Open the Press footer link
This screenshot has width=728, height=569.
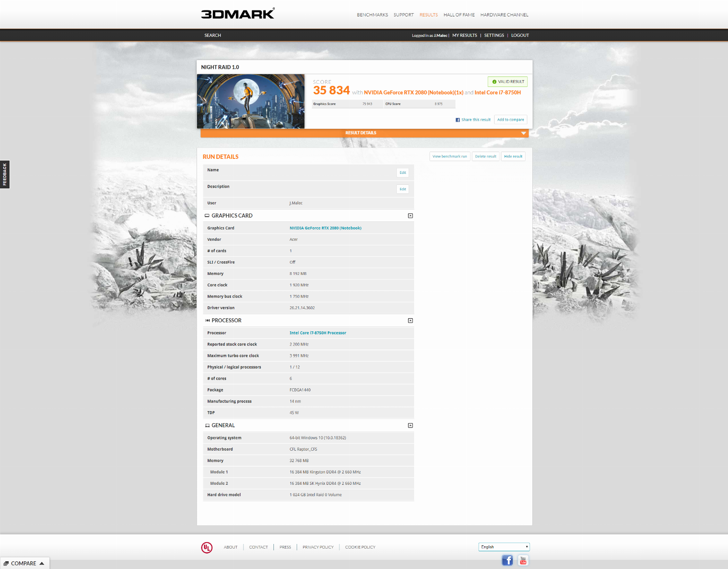click(x=285, y=547)
